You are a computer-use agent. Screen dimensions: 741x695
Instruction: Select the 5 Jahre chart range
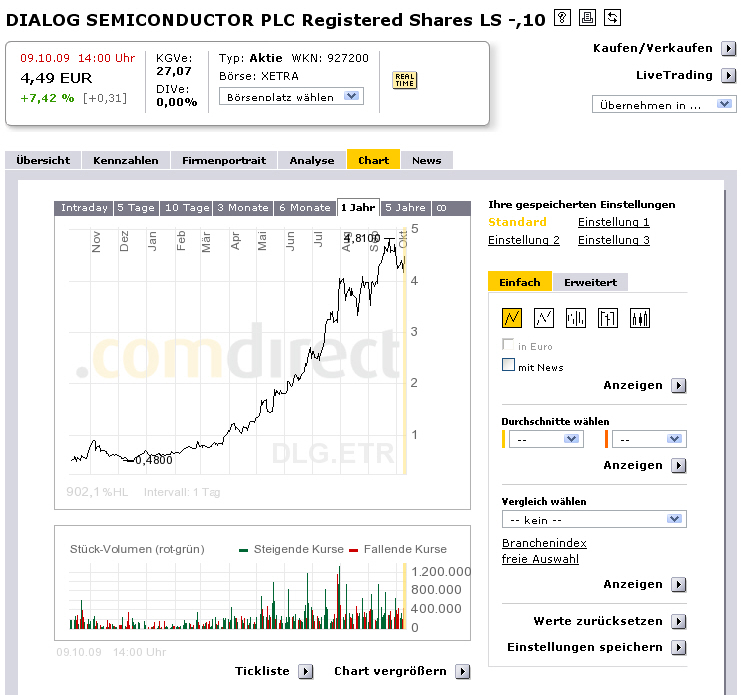click(x=405, y=208)
